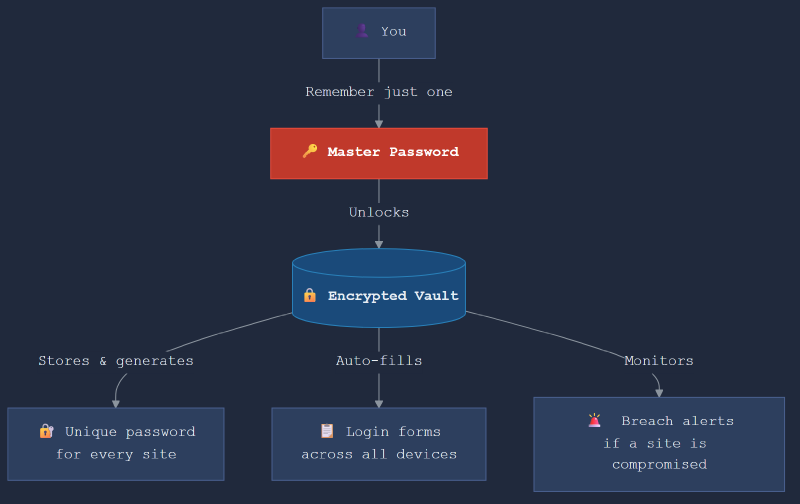Viewport: 800px width, 504px height.
Task: Click the key icon in Master Password
Action: tap(310, 151)
